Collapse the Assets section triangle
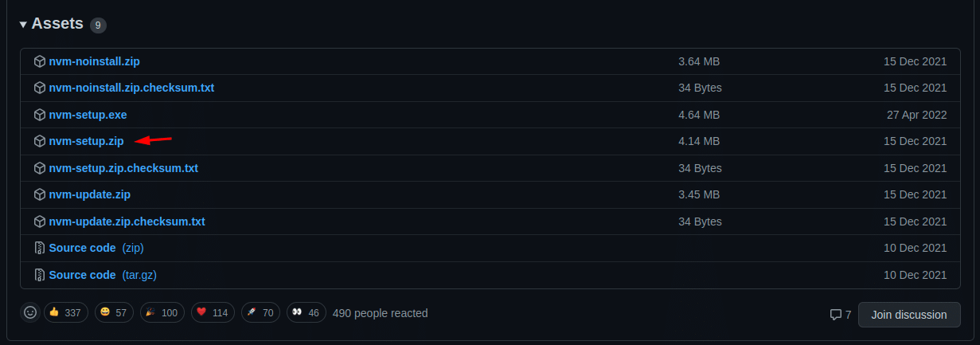 point(23,25)
